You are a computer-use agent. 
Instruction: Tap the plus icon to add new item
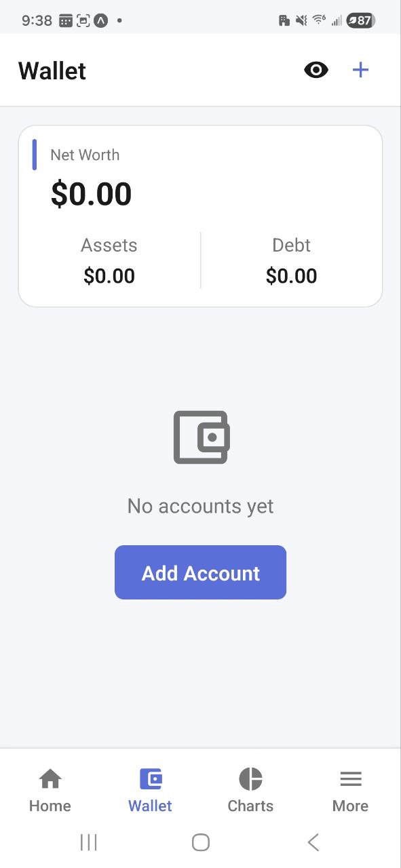click(360, 69)
